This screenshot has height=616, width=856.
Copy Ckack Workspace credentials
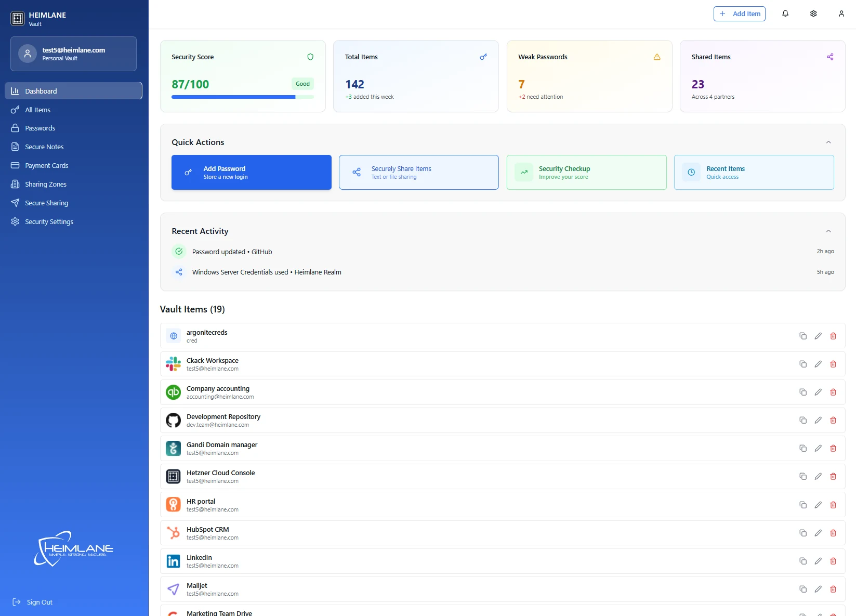coord(803,364)
